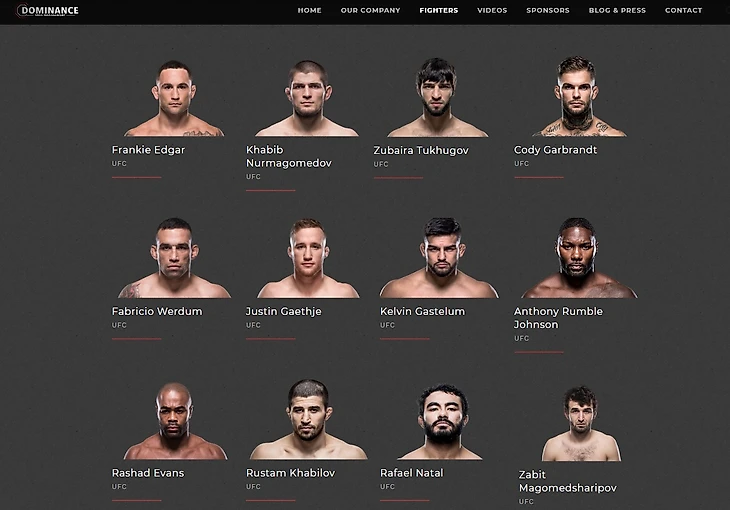Go to the Contact page
Image resolution: width=730 pixels, height=510 pixels.
coord(683,10)
